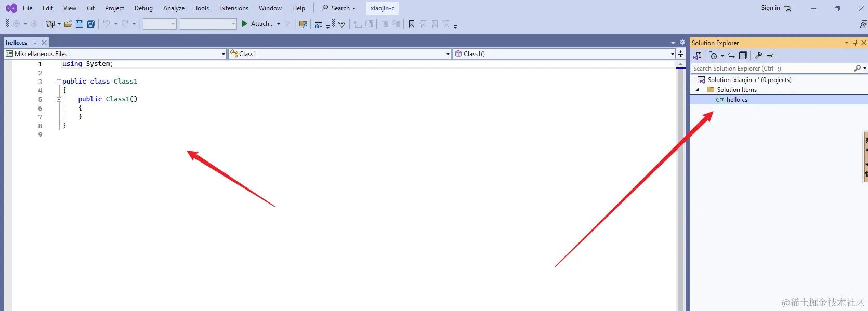Click the Navigate Backward arrow icon
The height and width of the screenshot is (311, 868).
click(x=16, y=24)
